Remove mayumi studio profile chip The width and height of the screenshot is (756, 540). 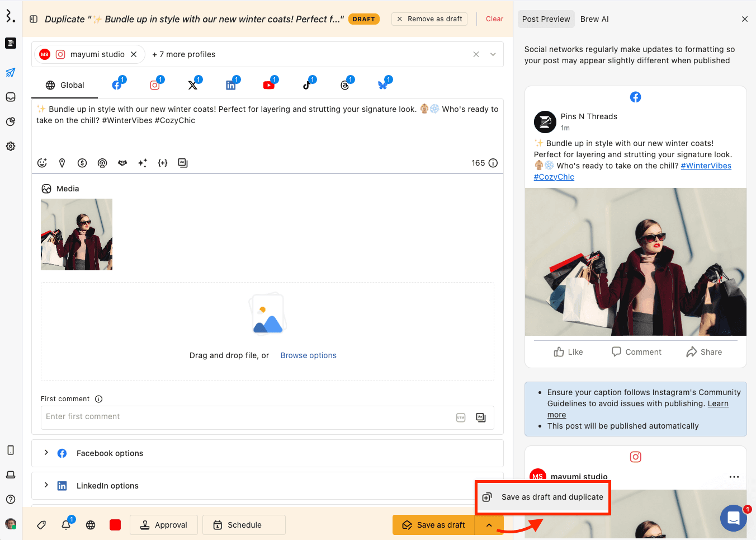pyautogui.click(x=134, y=54)
